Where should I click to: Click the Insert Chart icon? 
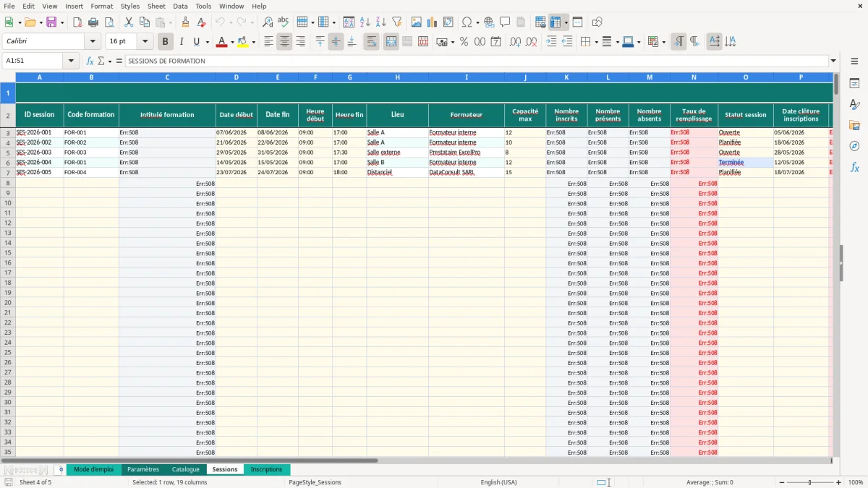pyautogui.click(x=433, y=22)
